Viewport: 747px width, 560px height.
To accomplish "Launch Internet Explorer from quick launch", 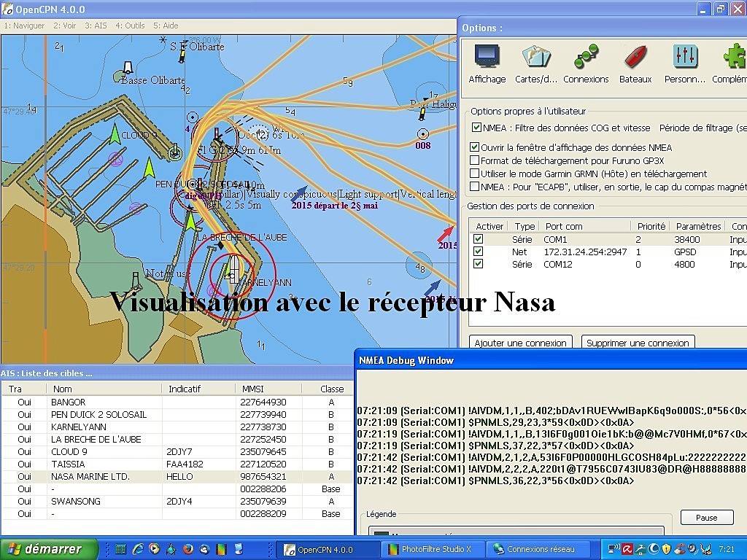I will 138,549.
